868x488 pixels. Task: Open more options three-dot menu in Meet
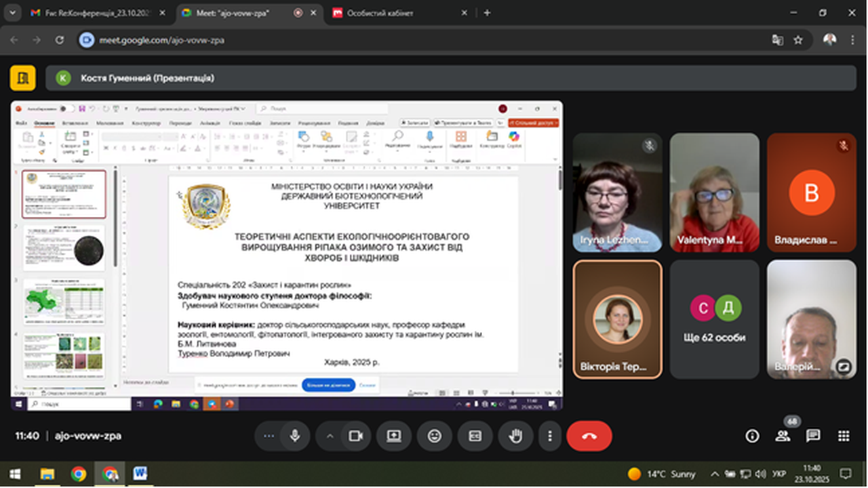click(x=550, y=436)
